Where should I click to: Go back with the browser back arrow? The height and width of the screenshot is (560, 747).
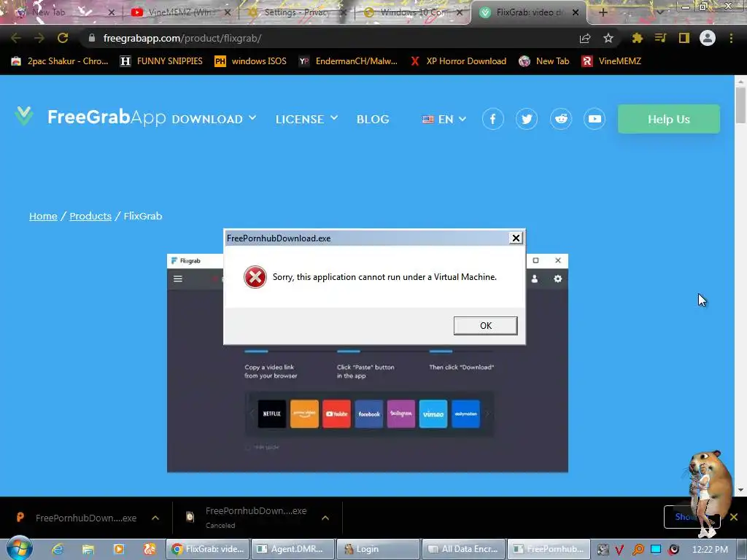tap(16, 38)
